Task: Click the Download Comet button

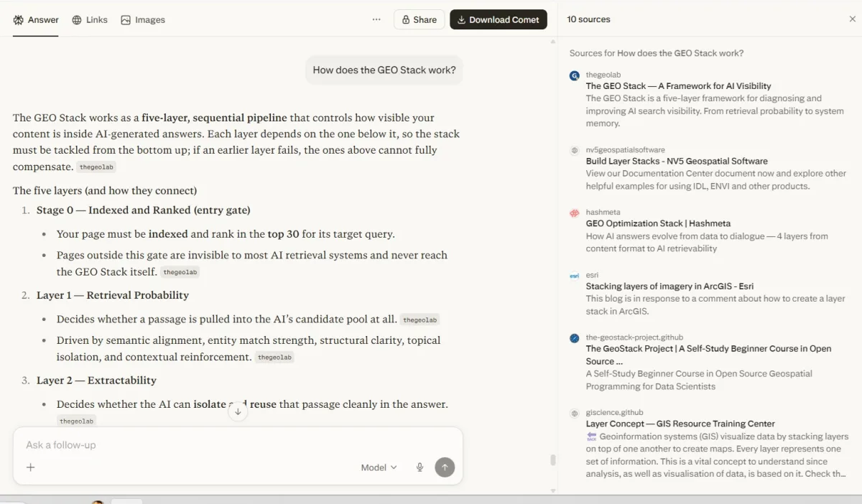Action: (x=499, y=19)
